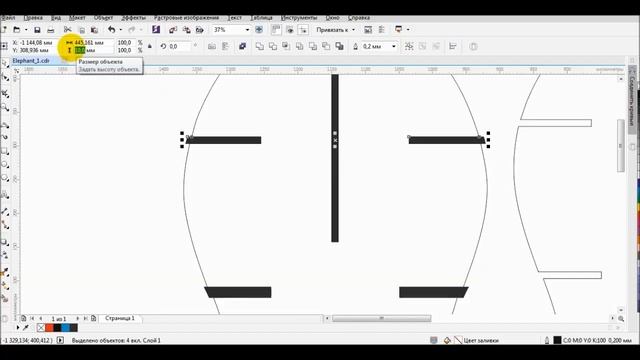
Task: Click the Export icon
Action: coord(187,30)
